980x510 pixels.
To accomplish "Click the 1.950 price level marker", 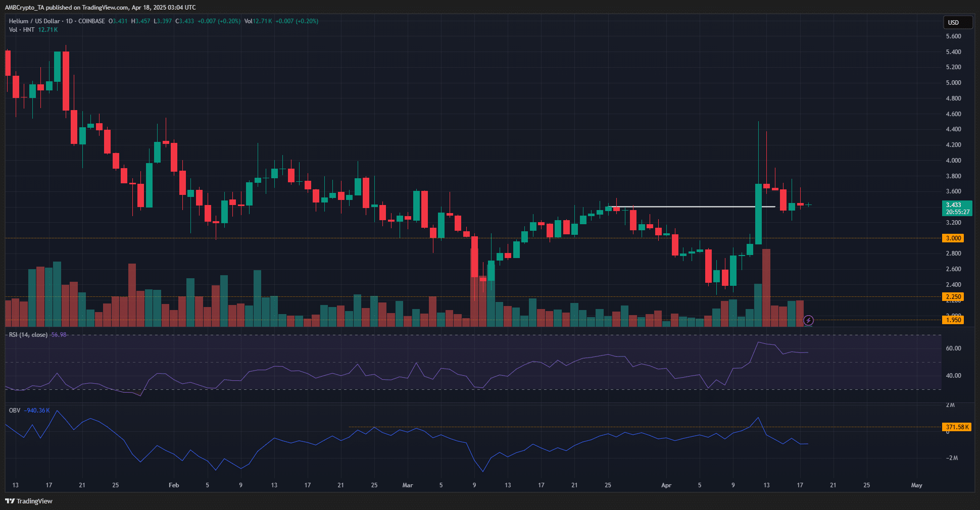I will pos(953,320).
